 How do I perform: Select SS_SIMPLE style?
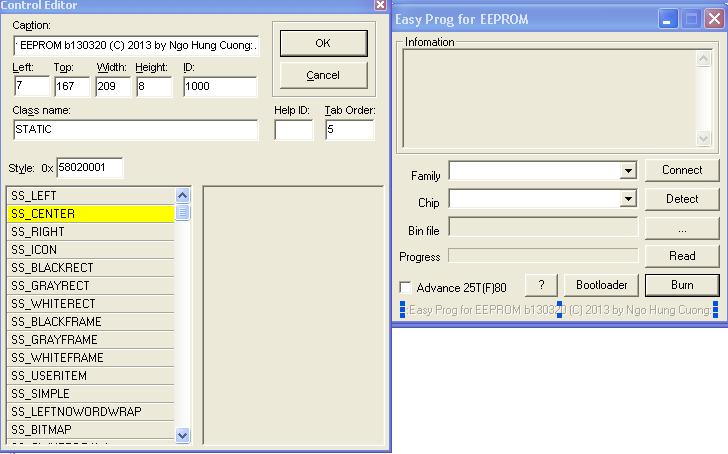91,394
